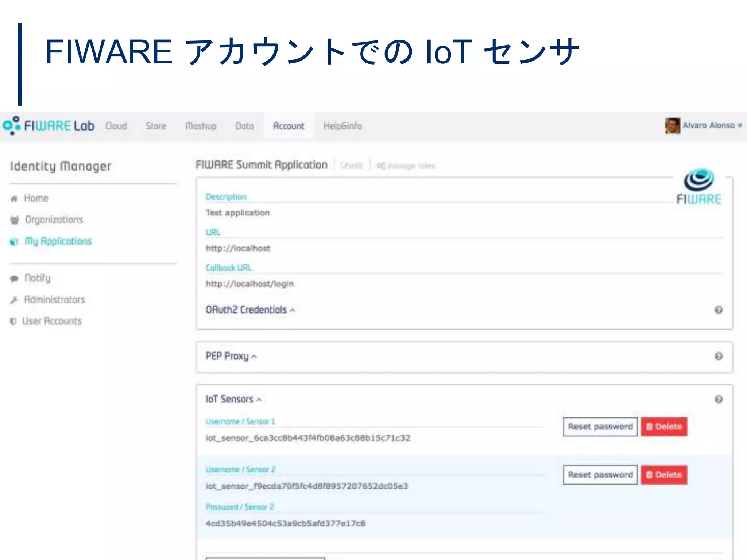The width and height of the screenshot is (747, 560).
Task: Click the Administrators wrench icon
Action: pos(14,300)
